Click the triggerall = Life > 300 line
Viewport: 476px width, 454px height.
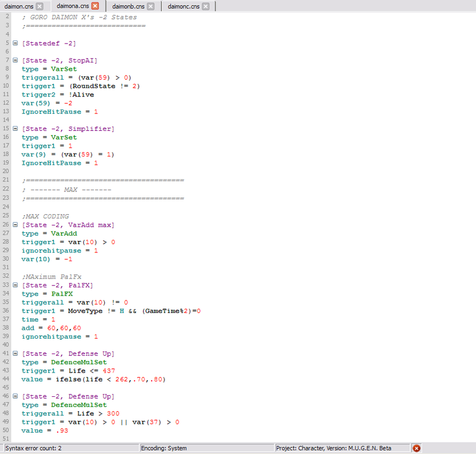click(70, 414)
